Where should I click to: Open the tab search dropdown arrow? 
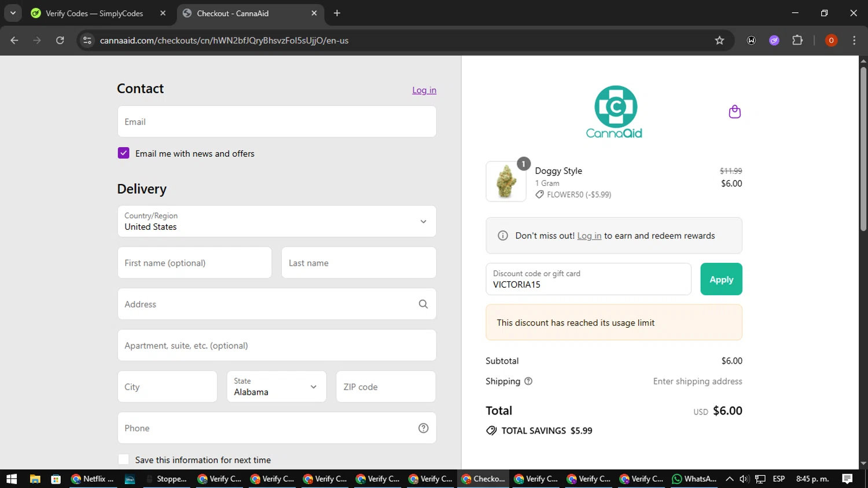[13, 13]
